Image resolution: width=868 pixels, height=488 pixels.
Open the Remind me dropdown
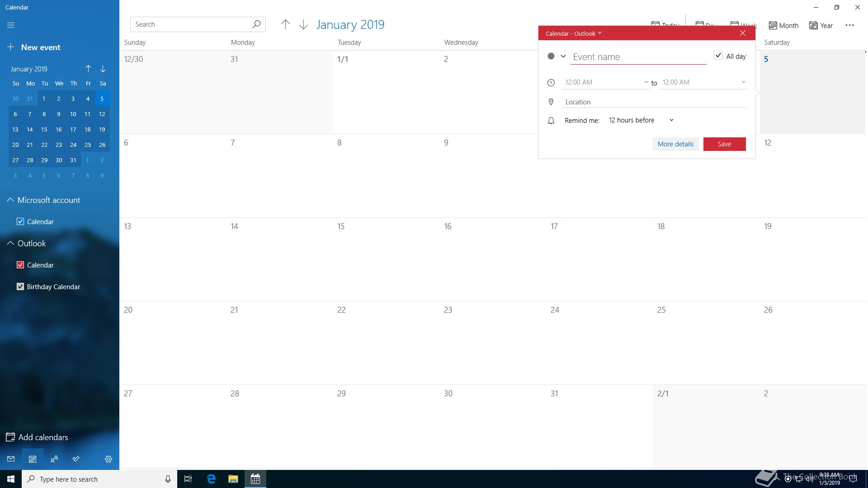pos(641,120)
